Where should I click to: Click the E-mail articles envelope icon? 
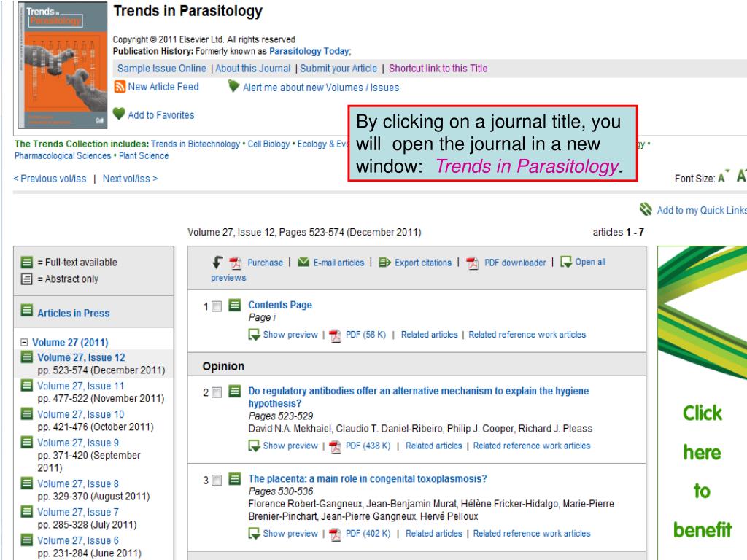(303, 262)
